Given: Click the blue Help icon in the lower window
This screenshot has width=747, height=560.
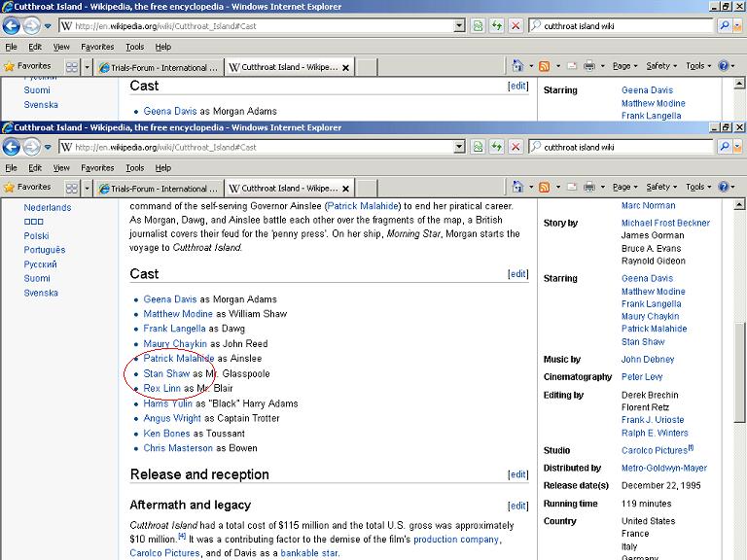Looking at the screenshot, I should 724,187.
